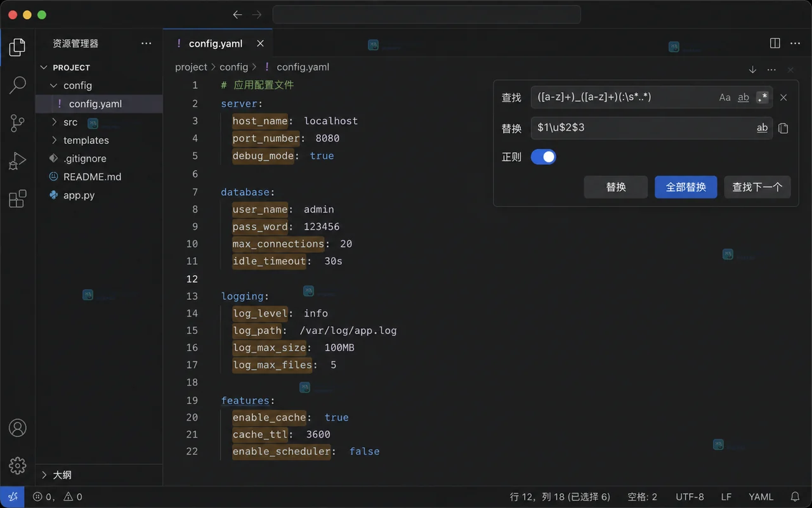Click the YAML language mode indicator

click(761, 497)
